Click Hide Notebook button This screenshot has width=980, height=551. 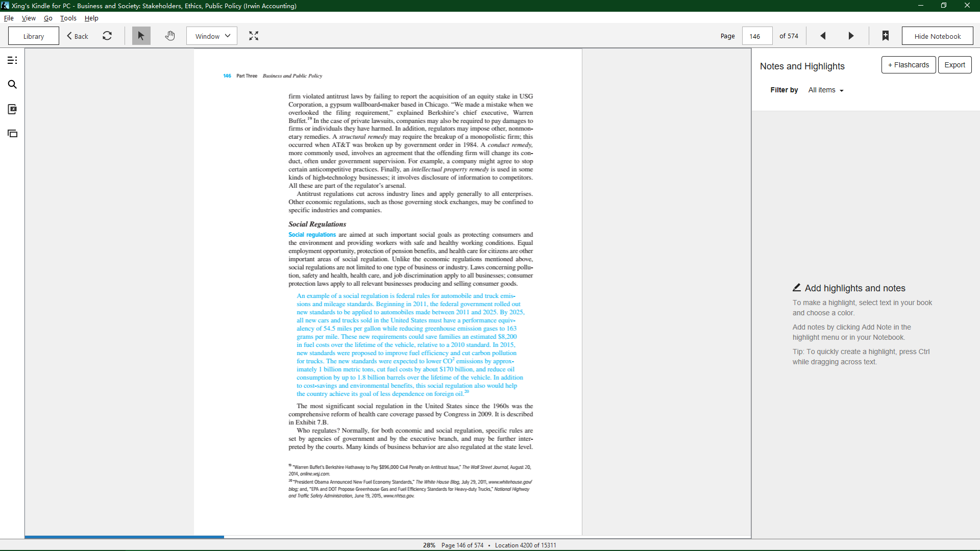tap(937, 36)
